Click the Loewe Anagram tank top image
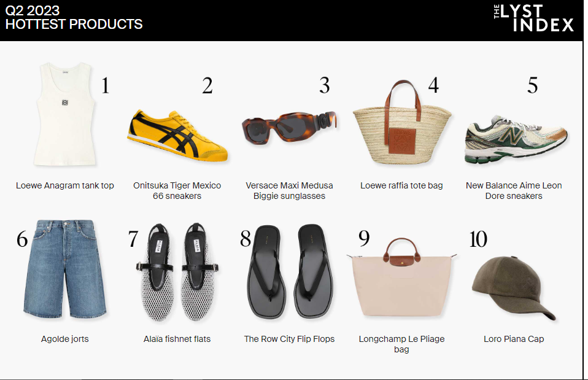 point(65,114)
